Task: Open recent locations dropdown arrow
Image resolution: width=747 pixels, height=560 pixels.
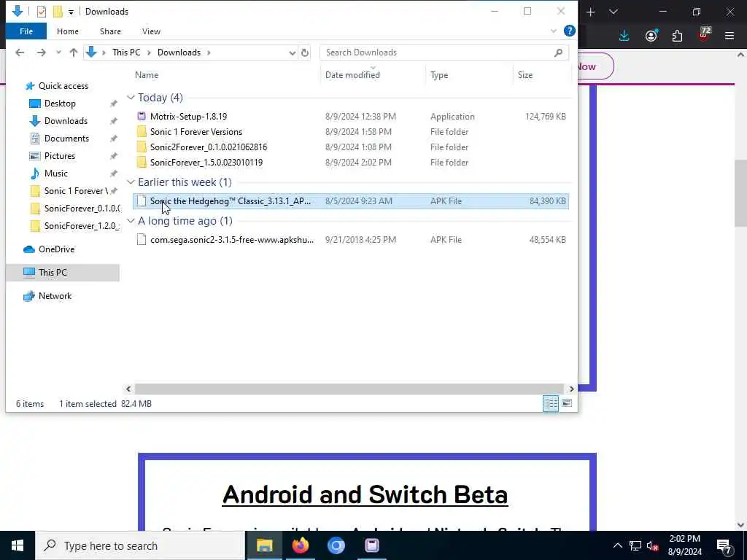Action: click(58, 52)
